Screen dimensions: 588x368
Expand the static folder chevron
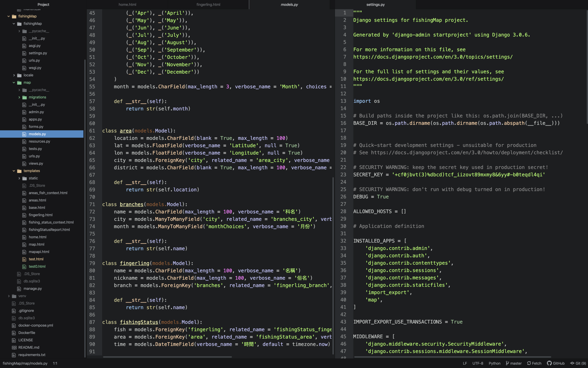(19, 178)
